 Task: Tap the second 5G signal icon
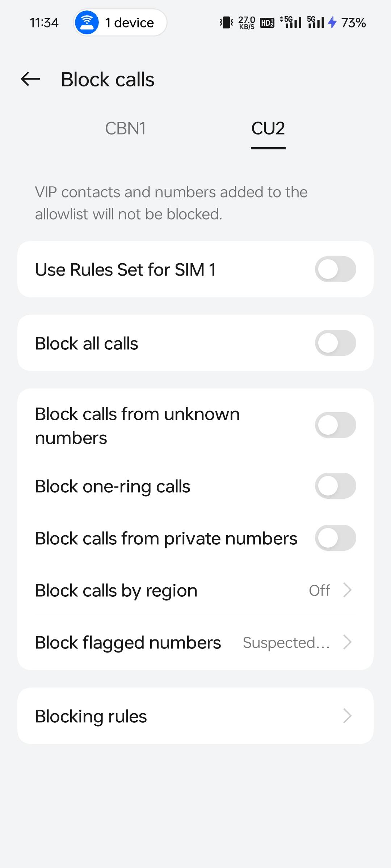coord(316,22)
